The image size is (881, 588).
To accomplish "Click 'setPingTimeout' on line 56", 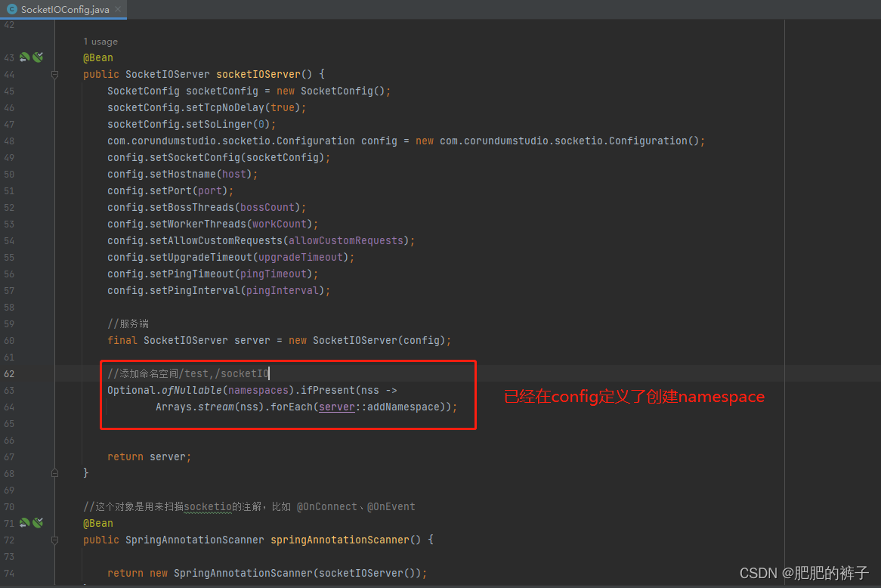I will point(192,274).
